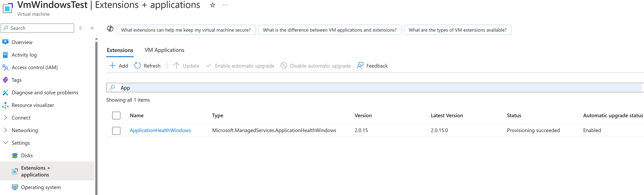Collapse the sidebar with double-chevron icon
Image resolution: width=644 pixels, height=195 pixels.
[92, 28]
